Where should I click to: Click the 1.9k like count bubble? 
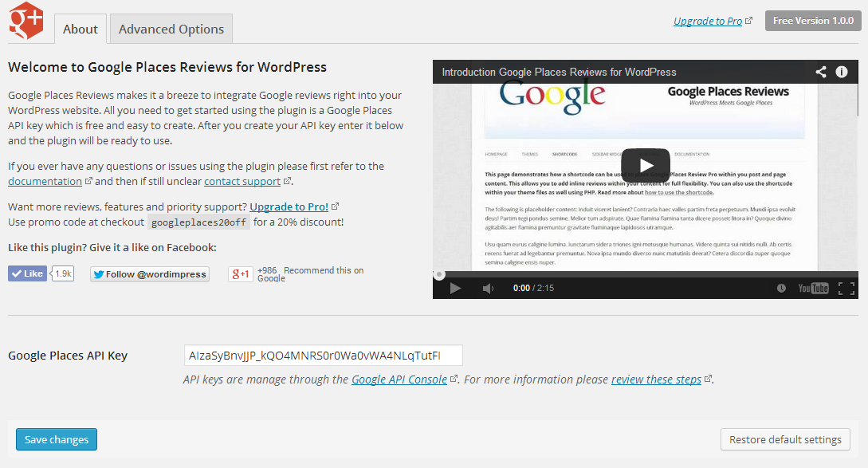63,273
